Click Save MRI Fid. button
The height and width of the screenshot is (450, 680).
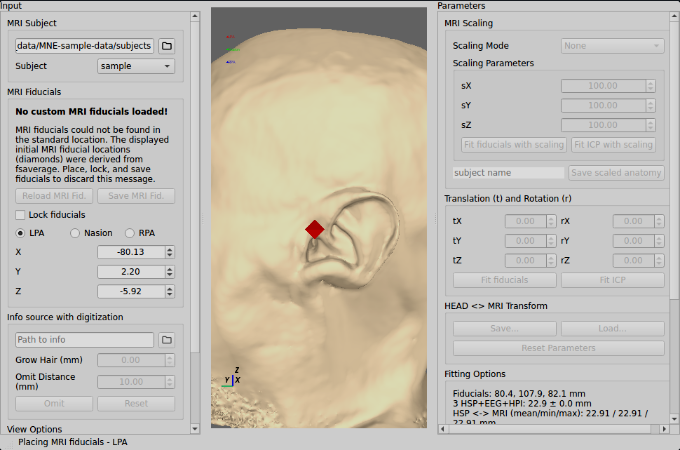tap(136, 196)
